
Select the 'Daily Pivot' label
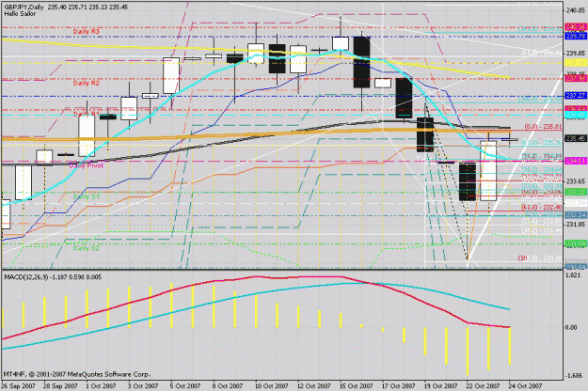86,165
